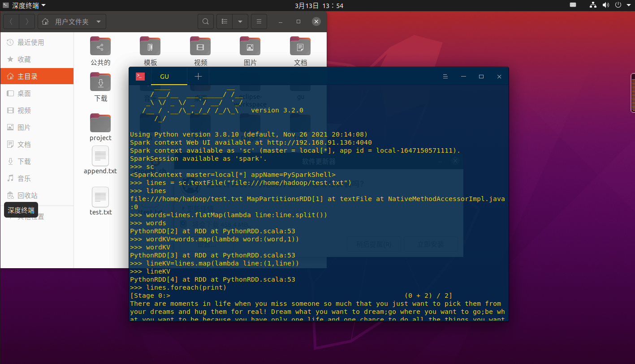Go forward in the file manager

coord(27,21)
